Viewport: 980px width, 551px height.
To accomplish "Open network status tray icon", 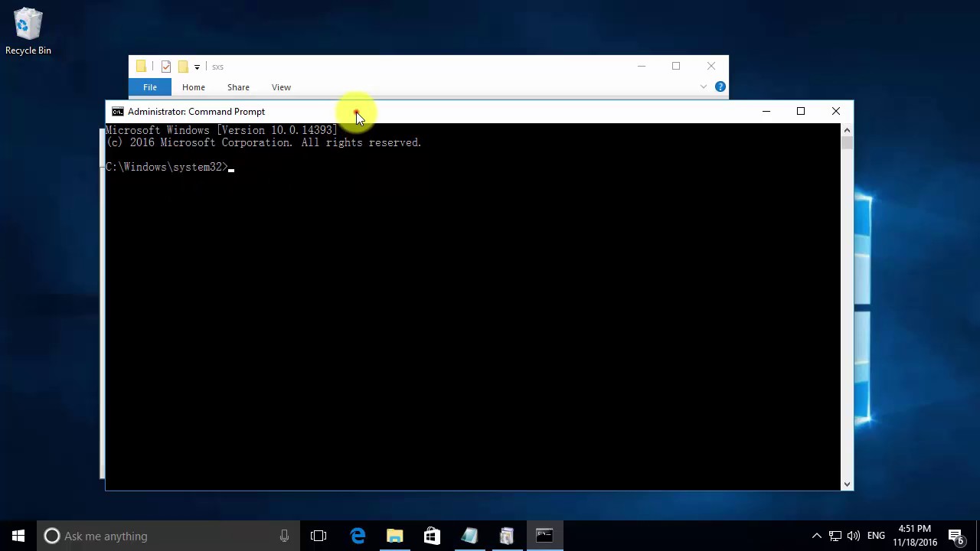I will pos(835,536).
